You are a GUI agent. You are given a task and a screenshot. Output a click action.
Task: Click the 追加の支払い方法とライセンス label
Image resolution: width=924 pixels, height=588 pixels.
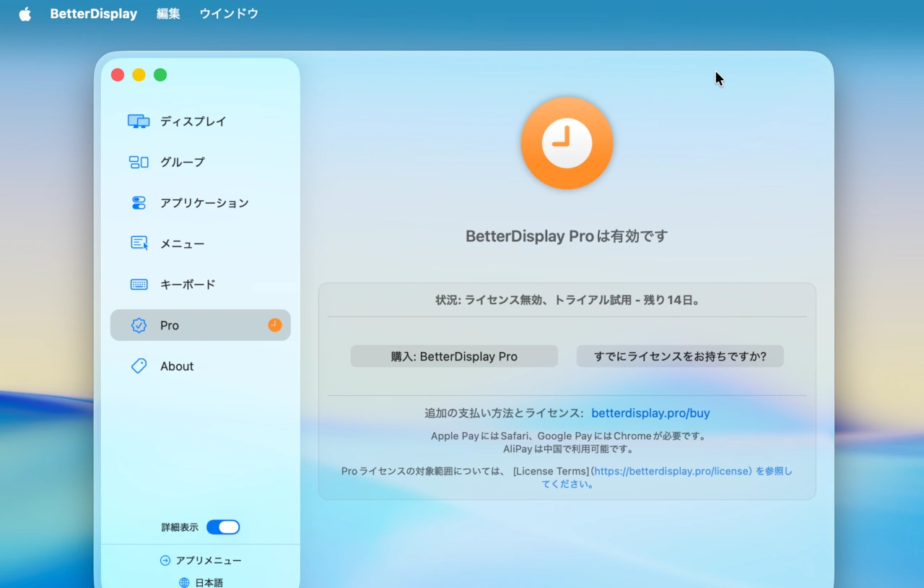(504, 413)
